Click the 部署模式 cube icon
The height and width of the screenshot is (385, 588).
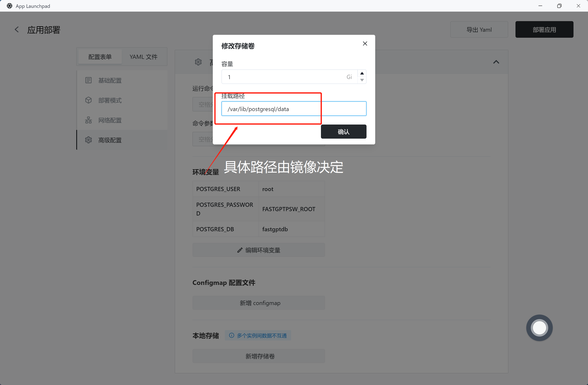click(88, 100)
